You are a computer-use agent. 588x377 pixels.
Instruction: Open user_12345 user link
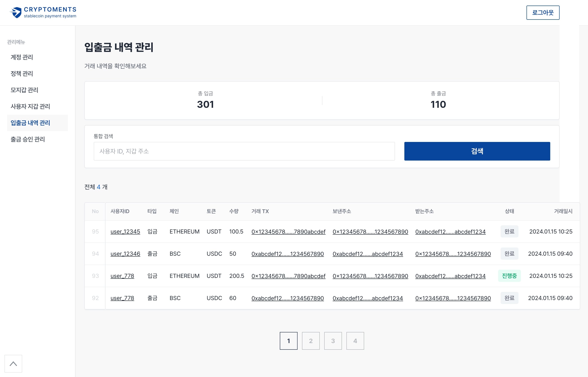click(x=125, y=232)
